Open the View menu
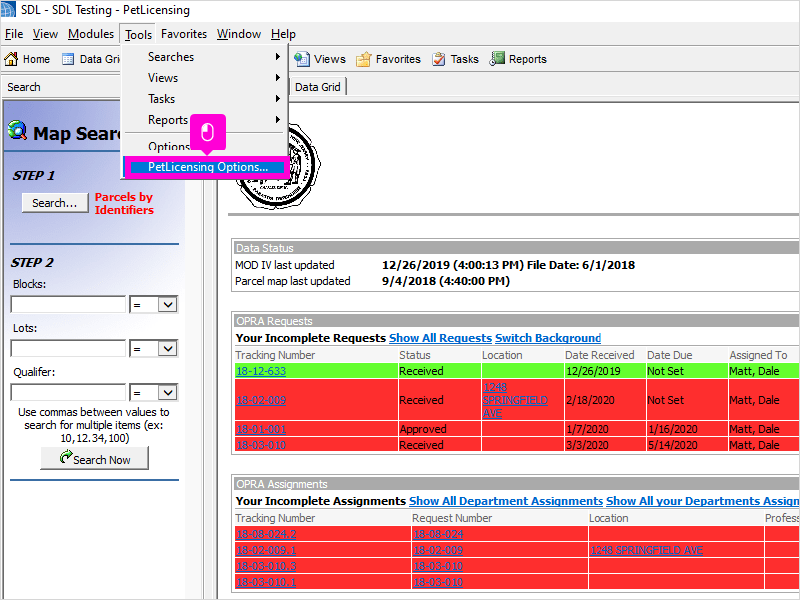Screen dimensions: 800x600 45,34
